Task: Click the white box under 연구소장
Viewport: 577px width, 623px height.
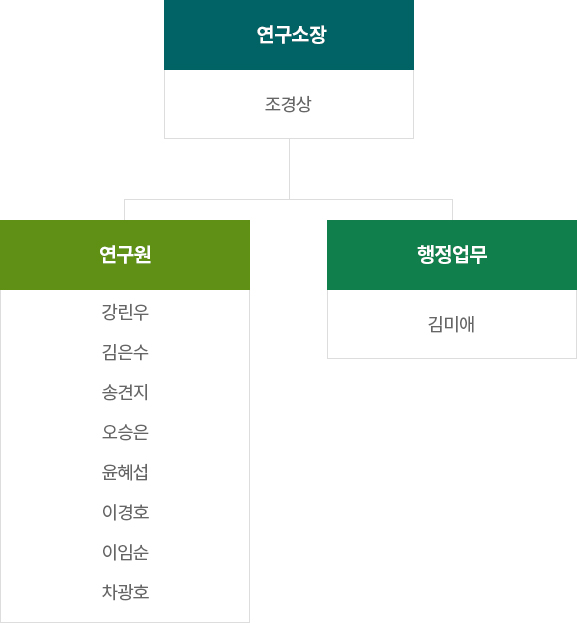Action: coord(289,104)
